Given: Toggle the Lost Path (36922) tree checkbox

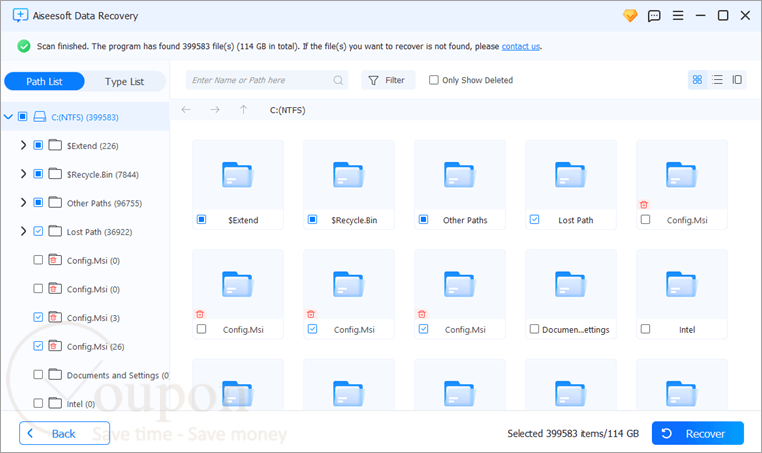Looking at the screenshot, I should [x=38, y=231].
